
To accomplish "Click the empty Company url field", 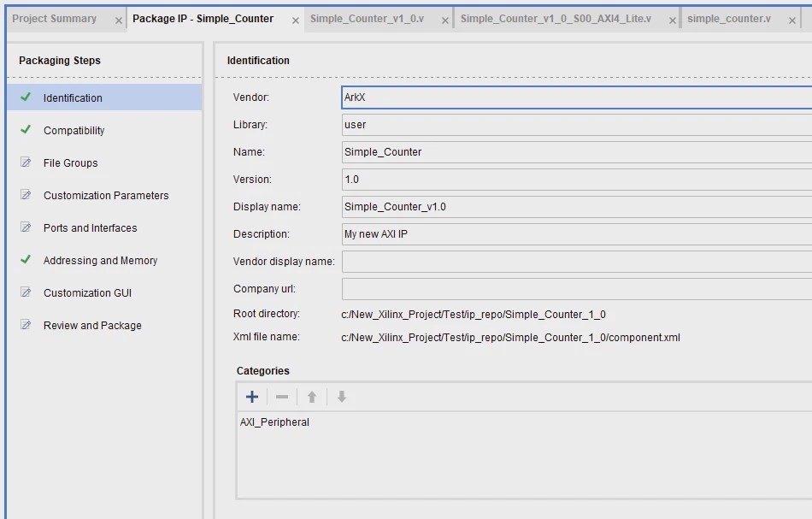I will coord(576,289).
